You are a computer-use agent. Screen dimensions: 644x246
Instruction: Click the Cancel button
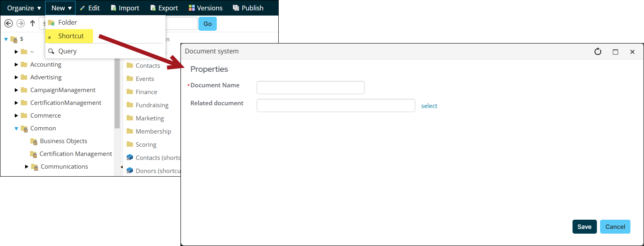coord(615,227)
